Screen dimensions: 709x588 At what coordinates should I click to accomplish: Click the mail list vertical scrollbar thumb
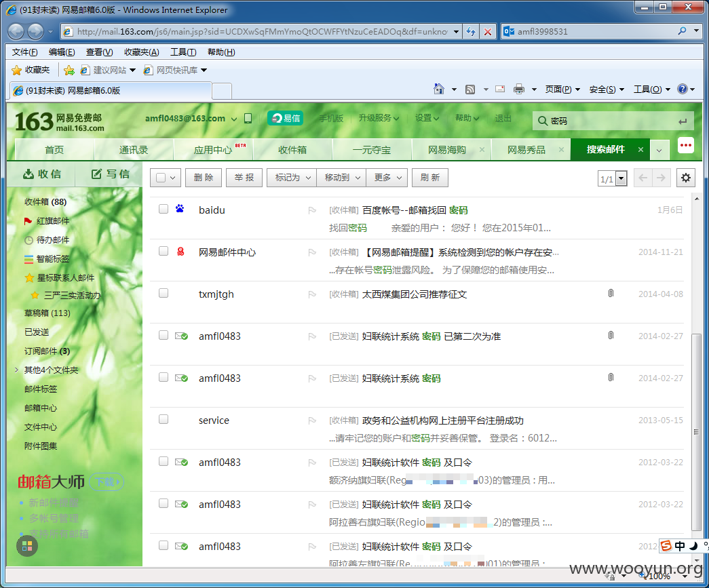pos(696,432)
